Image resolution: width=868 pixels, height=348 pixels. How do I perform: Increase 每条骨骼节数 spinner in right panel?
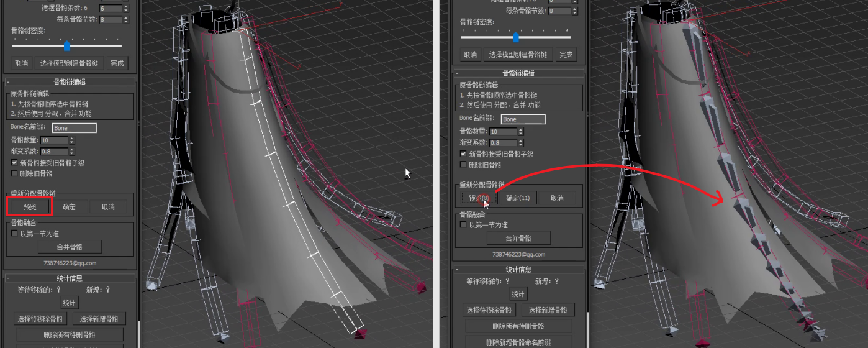click(x=574, y=9)
